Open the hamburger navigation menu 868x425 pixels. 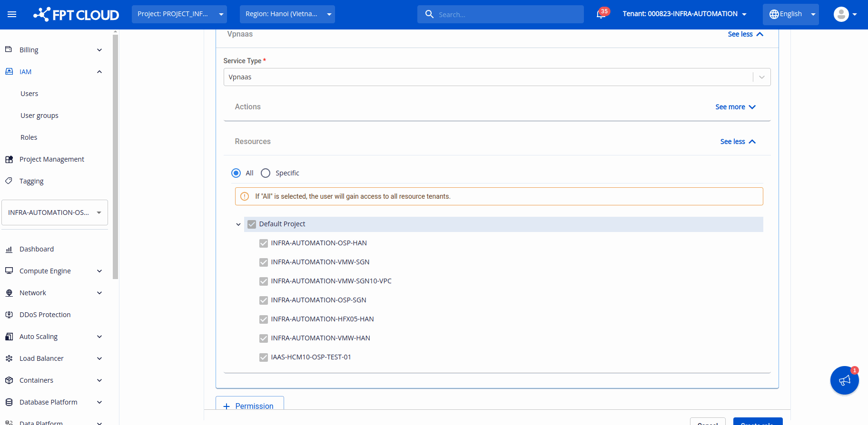[x=12, y=14]
